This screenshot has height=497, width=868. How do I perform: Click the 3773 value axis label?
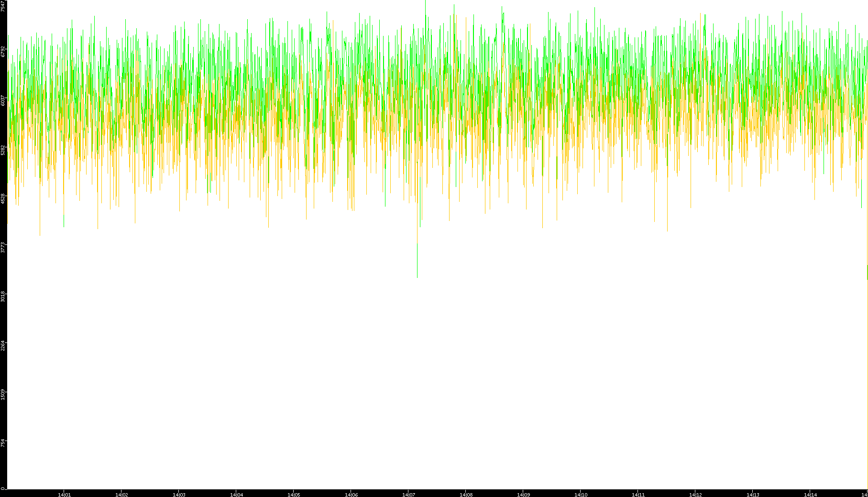(x=3, y=248)
